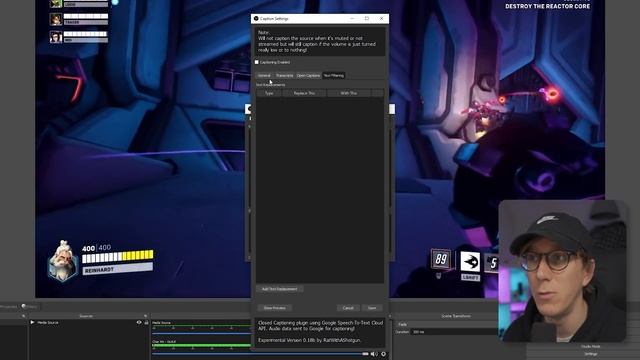Click the Show Preview button
640x360 pixels.
[x=274, y=308]
